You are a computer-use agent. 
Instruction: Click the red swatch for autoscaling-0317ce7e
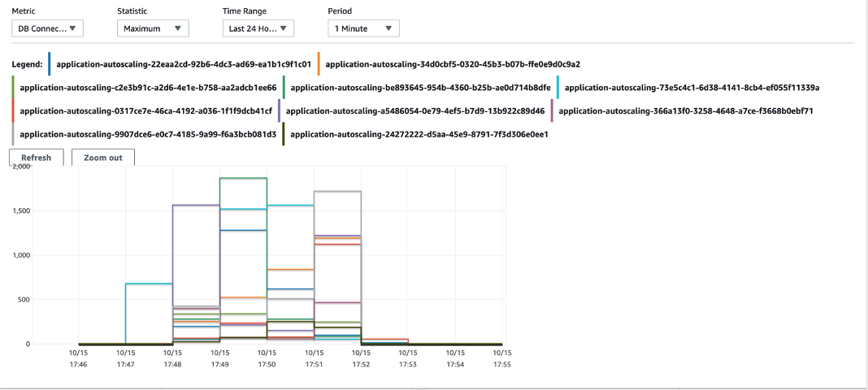click(13, 110)
